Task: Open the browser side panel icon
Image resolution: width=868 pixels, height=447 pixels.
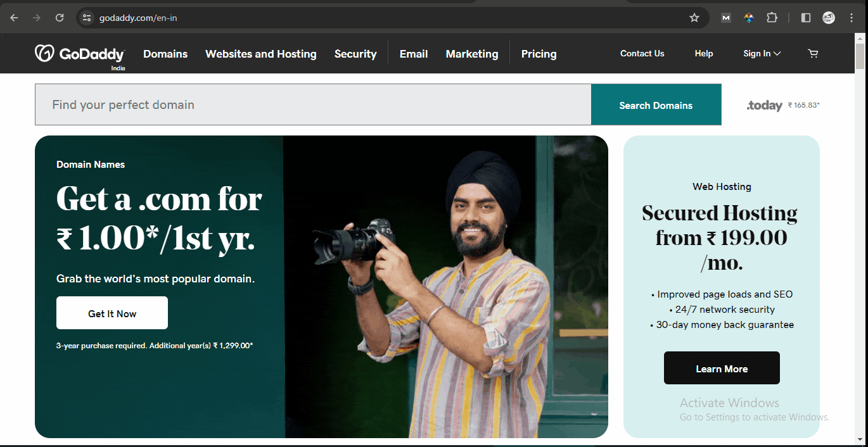Action: point(805,17)
